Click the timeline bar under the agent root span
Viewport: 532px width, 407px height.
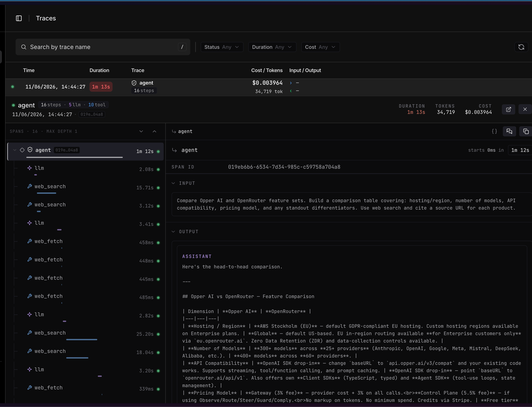click(74, 157)
